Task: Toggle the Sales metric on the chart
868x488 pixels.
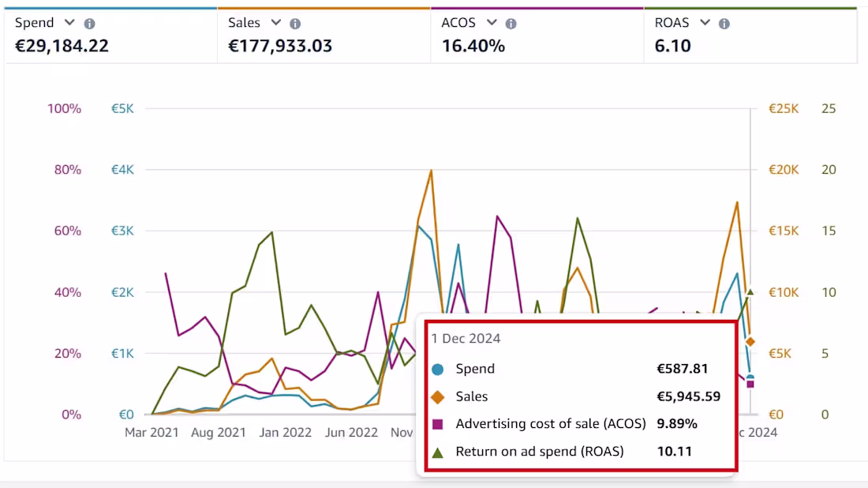Action: 324,36
